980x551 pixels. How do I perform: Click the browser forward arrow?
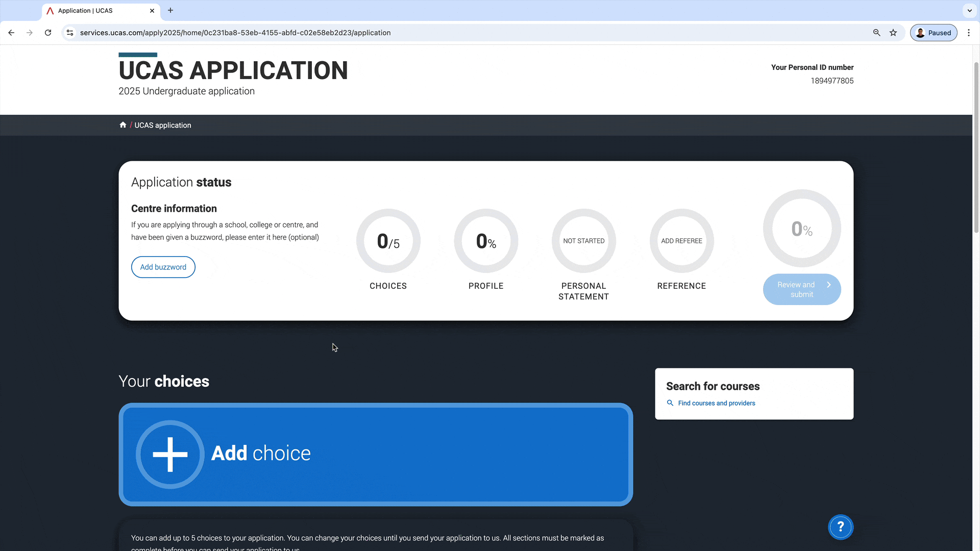[30, 33]
